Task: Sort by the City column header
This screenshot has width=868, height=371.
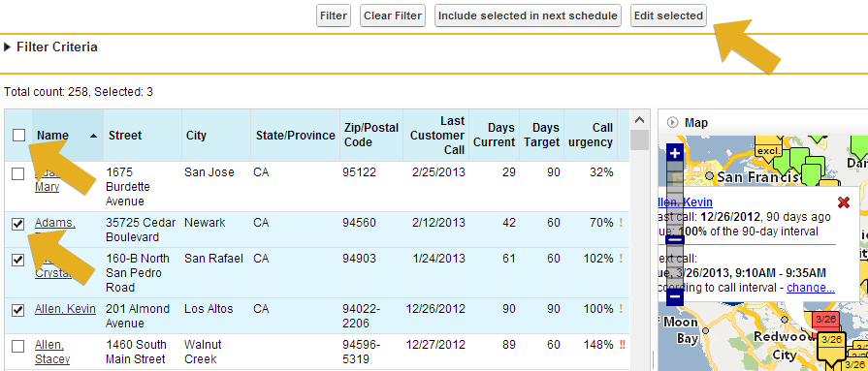Action: coord(196,135)
